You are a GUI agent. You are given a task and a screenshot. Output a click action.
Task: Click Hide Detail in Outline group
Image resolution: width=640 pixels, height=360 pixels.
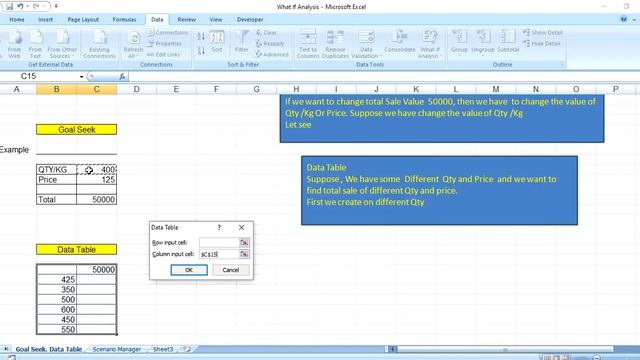tap(542, 43)
